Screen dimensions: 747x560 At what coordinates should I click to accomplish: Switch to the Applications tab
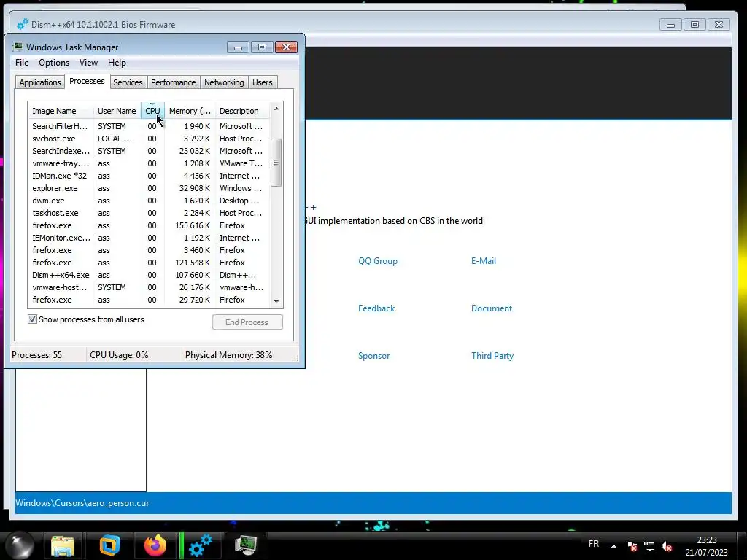coord(40,82)
